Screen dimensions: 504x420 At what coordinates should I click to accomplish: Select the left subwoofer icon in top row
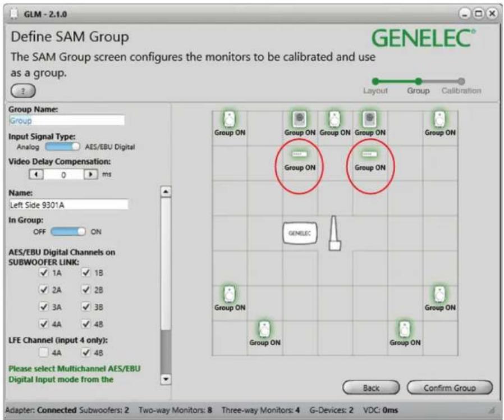300,119
